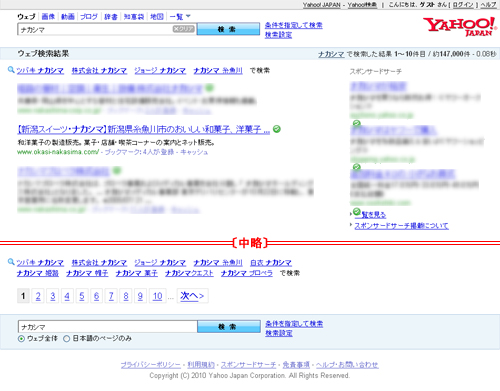The image size is (500, 391).
Task: Click the 検索 button beside the lower search field
Action: (229, 327)
